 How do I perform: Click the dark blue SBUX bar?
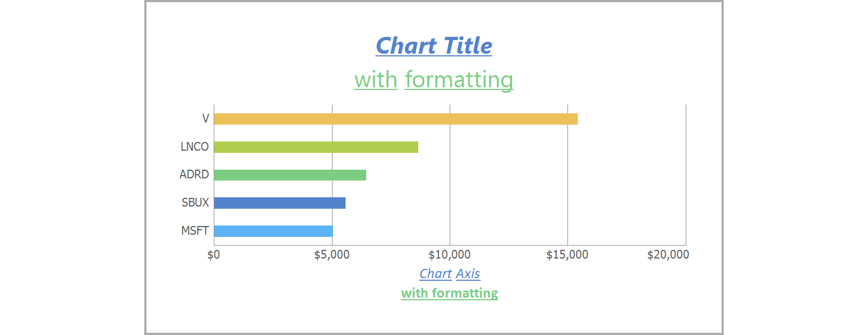(279, 203)
